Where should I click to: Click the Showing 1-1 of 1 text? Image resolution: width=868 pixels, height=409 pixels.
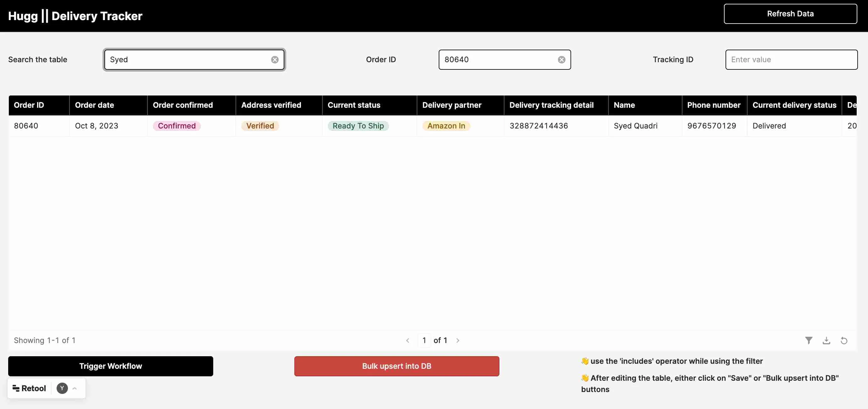click(x=44, y=340)
